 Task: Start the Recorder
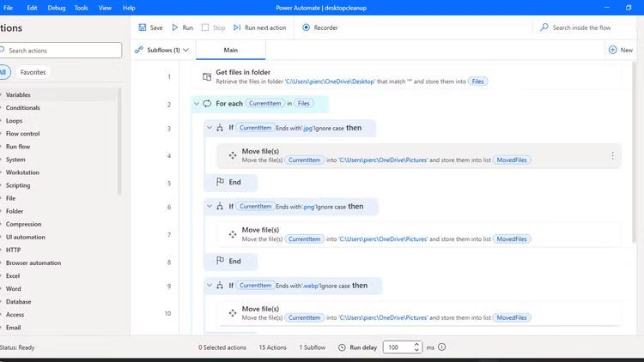[307, 27]
